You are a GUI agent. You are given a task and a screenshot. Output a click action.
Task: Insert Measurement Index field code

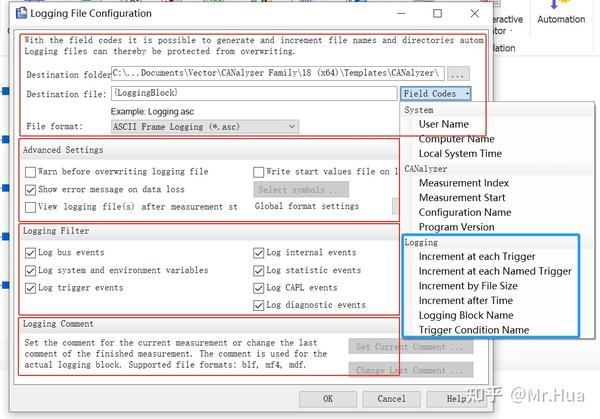[x=463, y=183]
